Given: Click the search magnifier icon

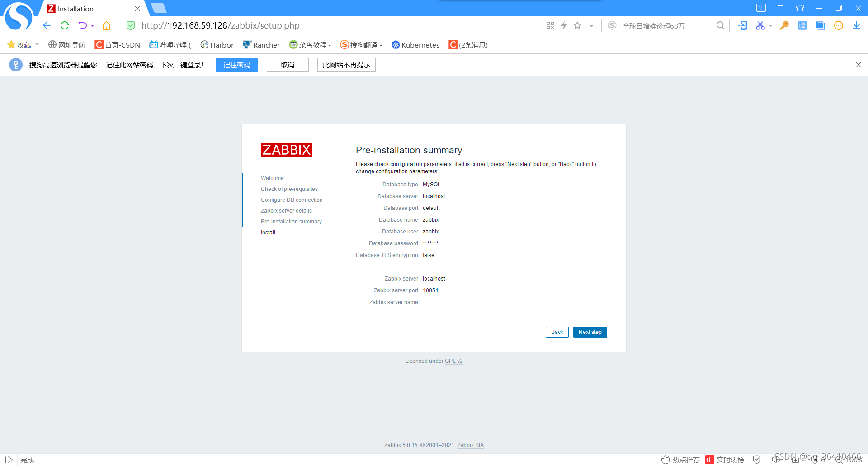Looking at the screenshot, I should pyautogui.click(x=720, y=25).
